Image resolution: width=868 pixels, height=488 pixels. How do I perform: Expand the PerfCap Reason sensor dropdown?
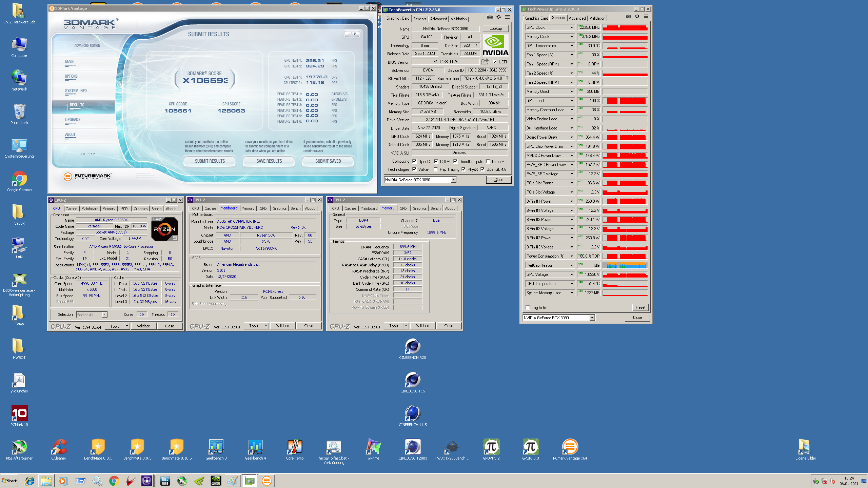point(571,265)
